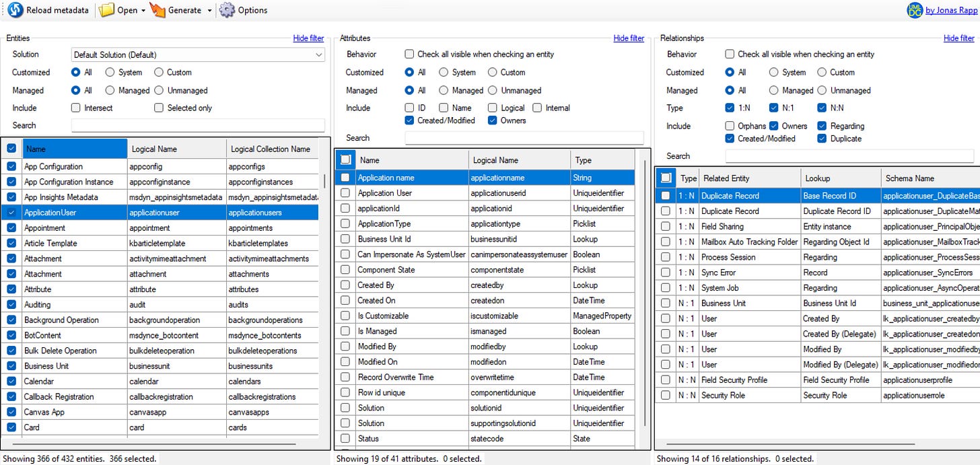Screen dimensions: 980x465
Task: Uncheck the App Configuration entity checkbox
Action: click(x=11, y=166)
